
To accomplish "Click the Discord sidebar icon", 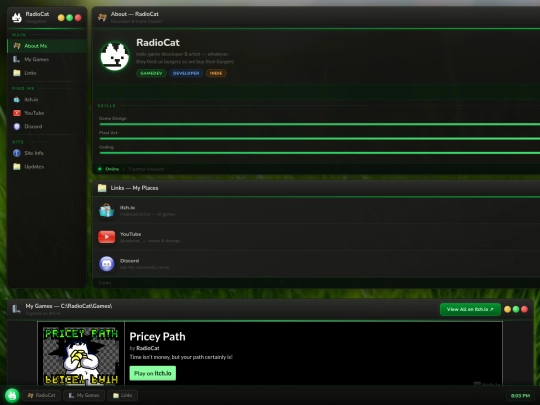I will point(17,126).
